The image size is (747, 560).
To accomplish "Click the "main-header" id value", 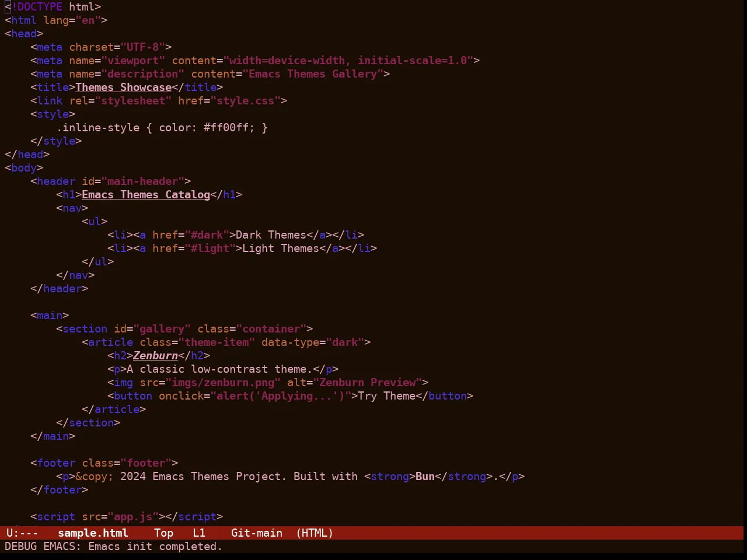I will 143,181.
